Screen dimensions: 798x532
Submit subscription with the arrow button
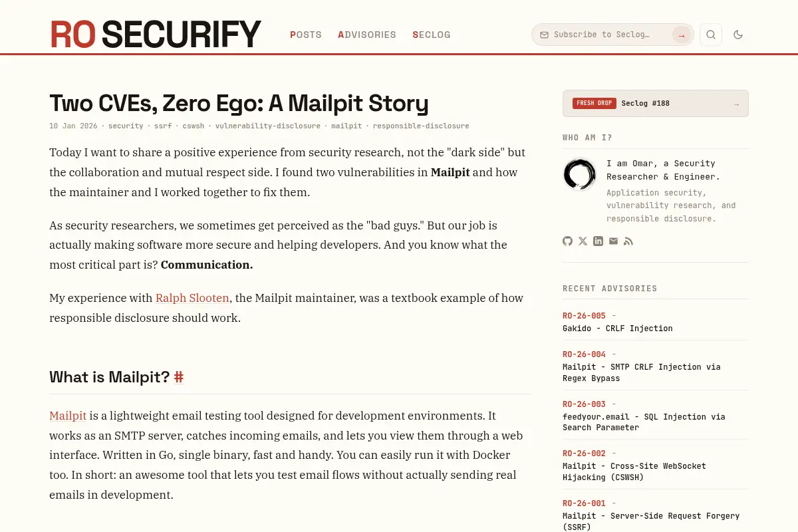coord(682,35)
